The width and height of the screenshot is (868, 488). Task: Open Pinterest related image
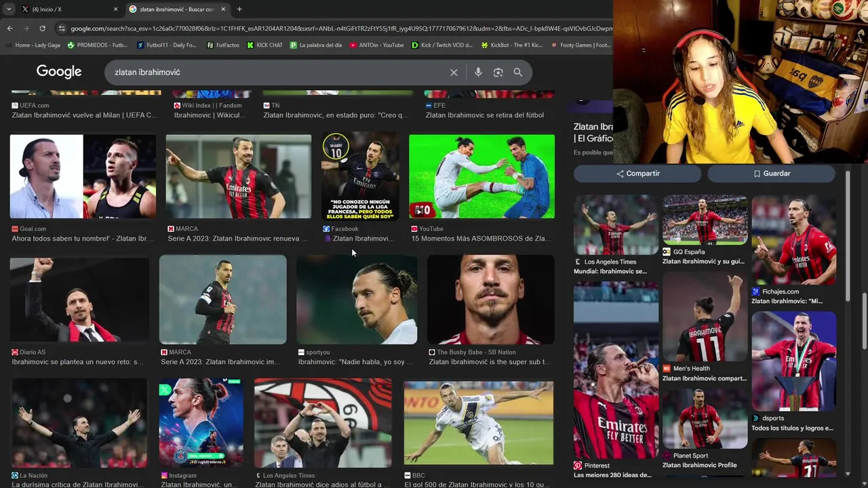(616, 370)
